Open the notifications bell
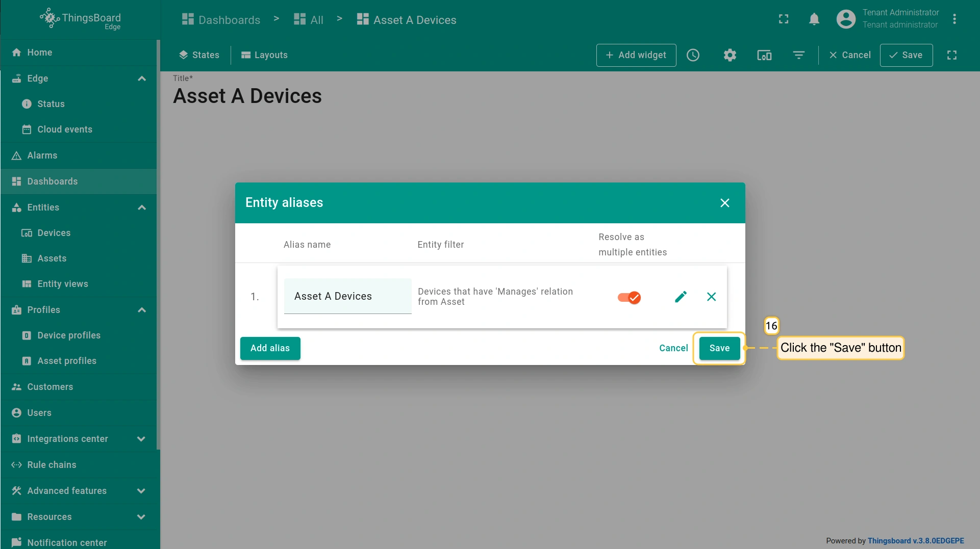 coord(814,19)
